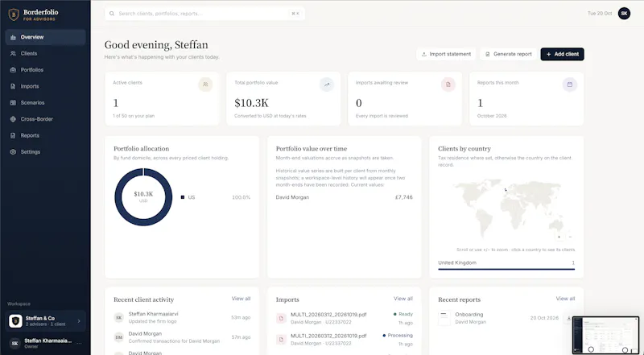This screenshot has height=355, width=644.
Task: Click the PDF icon of the Processing import
Action: (281, 340)
